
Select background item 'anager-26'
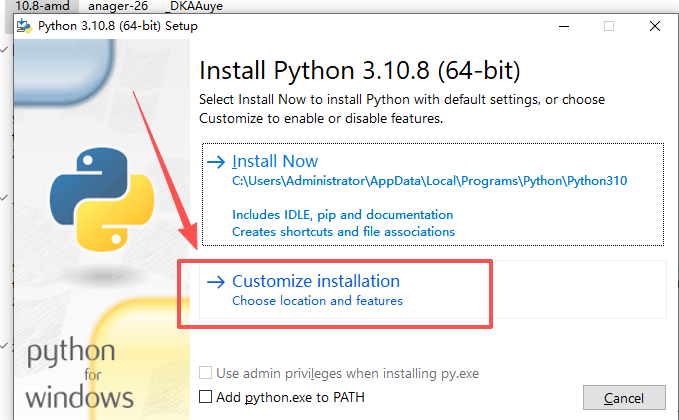118,6
